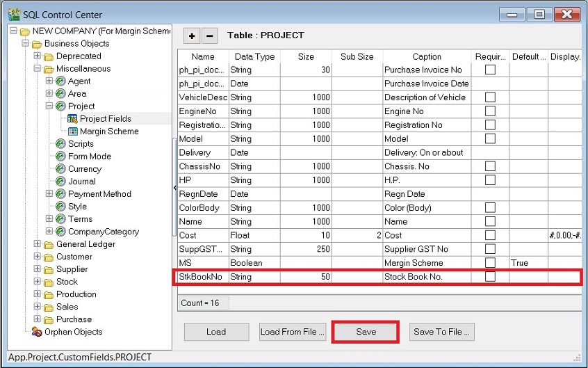Click the Orphan Objects icon
The width and height of the screenshot is (588, 368).
pos(37,332)
